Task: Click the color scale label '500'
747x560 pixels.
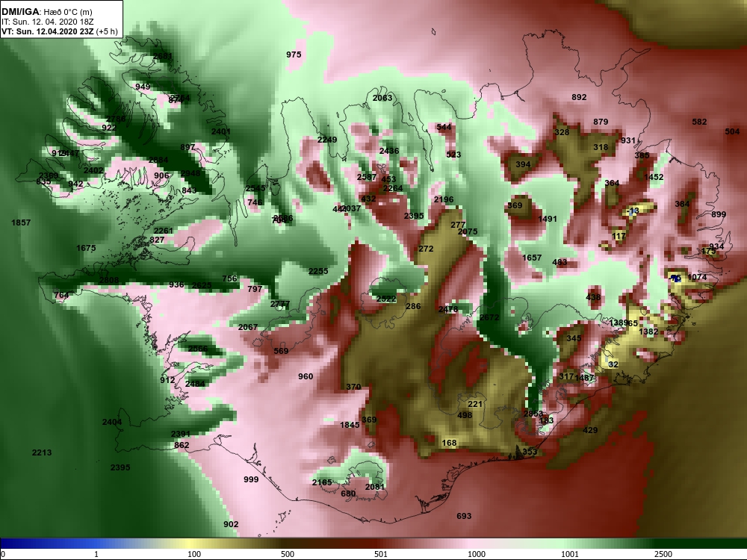Action: (288, 554)
